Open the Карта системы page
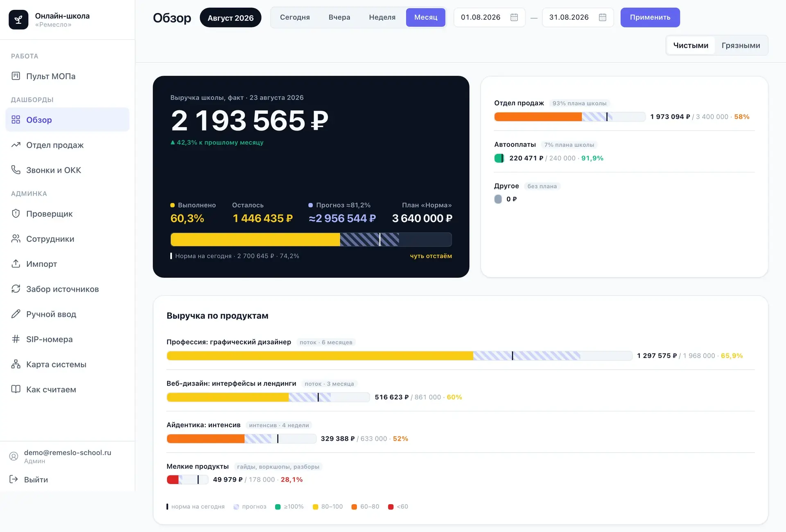Image resolution: width=786 pixels, height=532 pixels. (x=68, y=364)
